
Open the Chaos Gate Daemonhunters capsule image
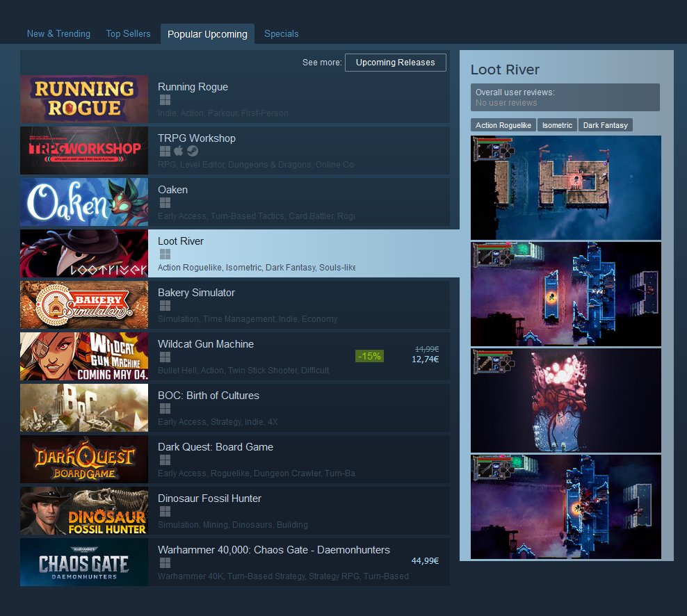84,562
